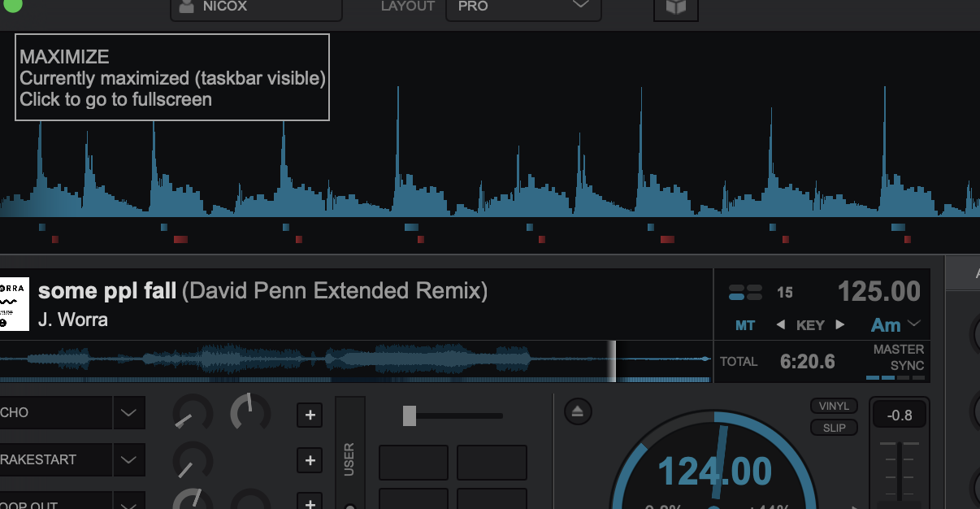Click the 3D box icon beside the layout selector

point(675,7)
